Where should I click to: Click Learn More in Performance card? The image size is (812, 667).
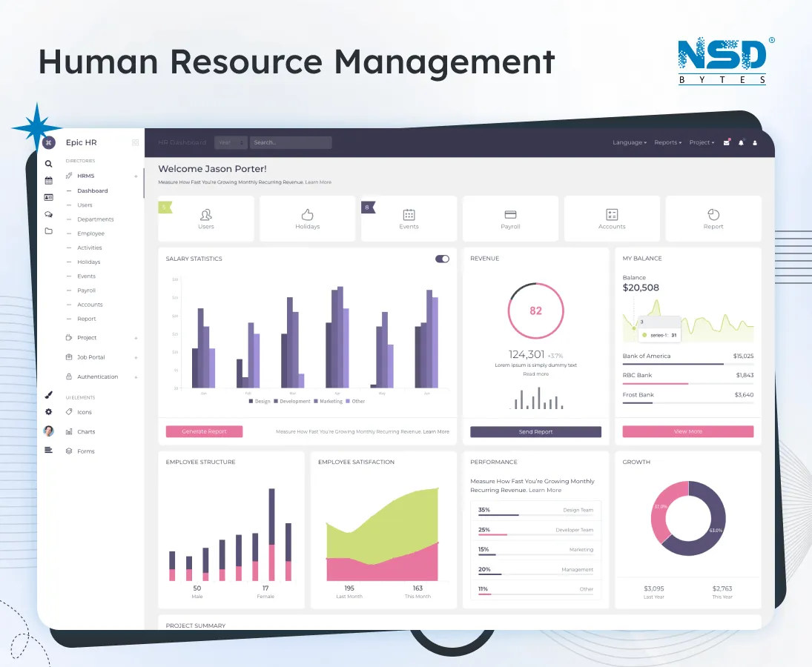[x=545, y=490]
